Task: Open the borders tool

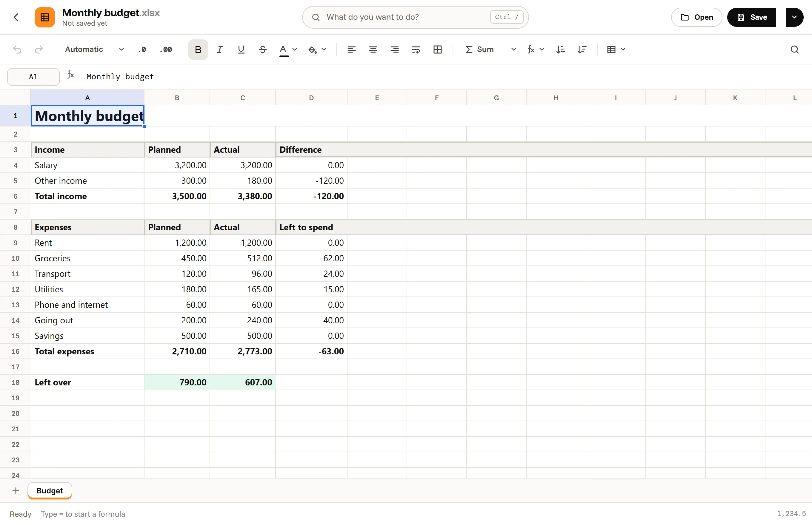Action: 437,50
